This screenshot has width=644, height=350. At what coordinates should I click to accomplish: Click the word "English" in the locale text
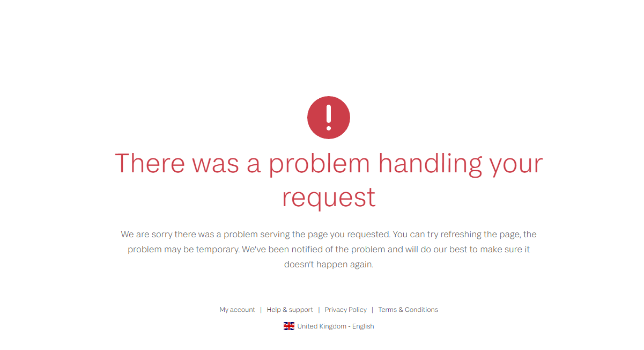(363, 326)
